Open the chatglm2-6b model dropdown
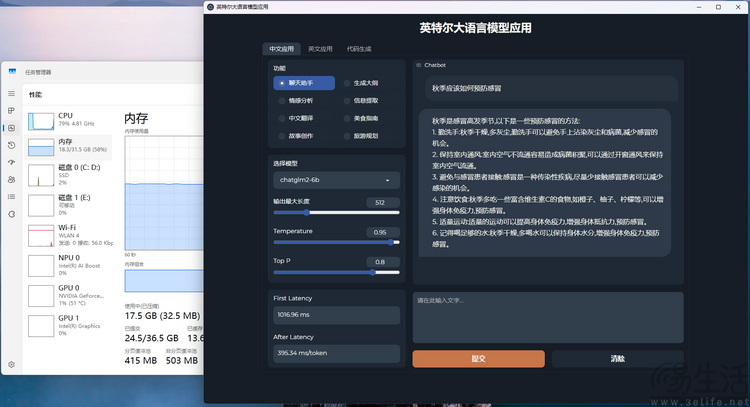The width and height of the screenshot is (750, 407). (336, 180)
